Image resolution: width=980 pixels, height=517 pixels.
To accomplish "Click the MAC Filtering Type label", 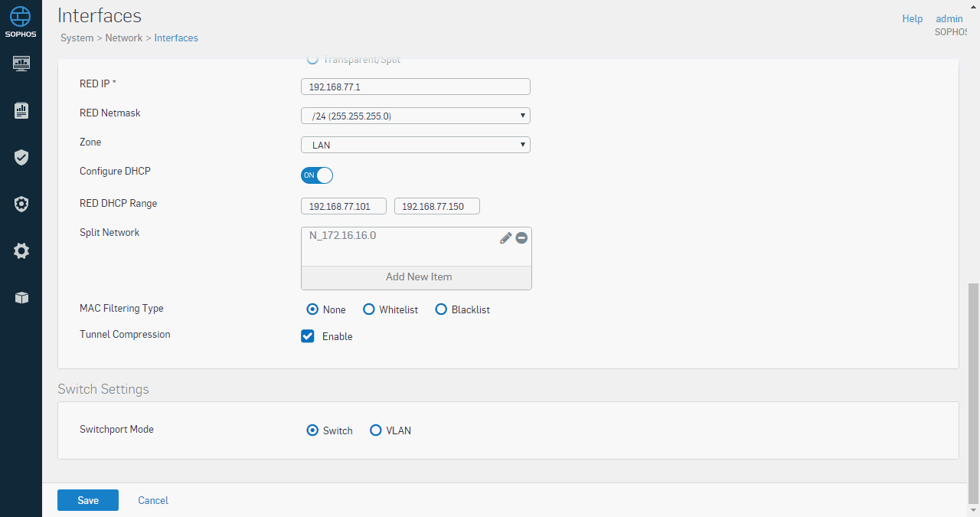I will click(x=122, y=308).
